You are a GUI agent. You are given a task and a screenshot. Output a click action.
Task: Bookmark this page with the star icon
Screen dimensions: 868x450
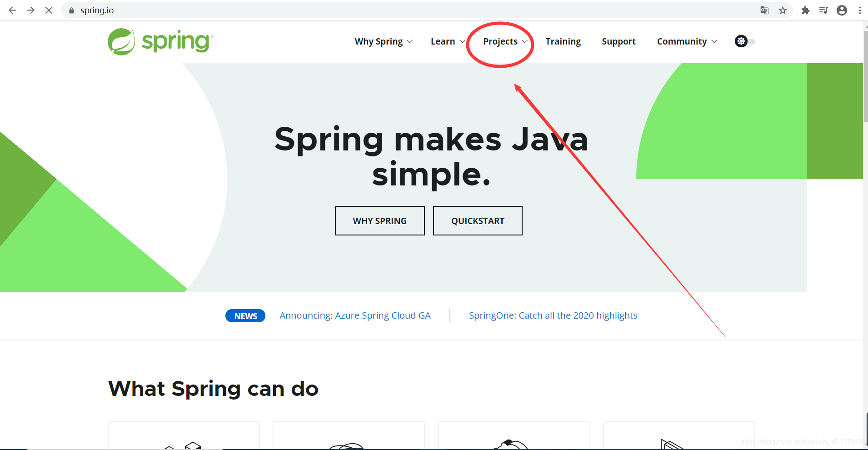point(783,10)
